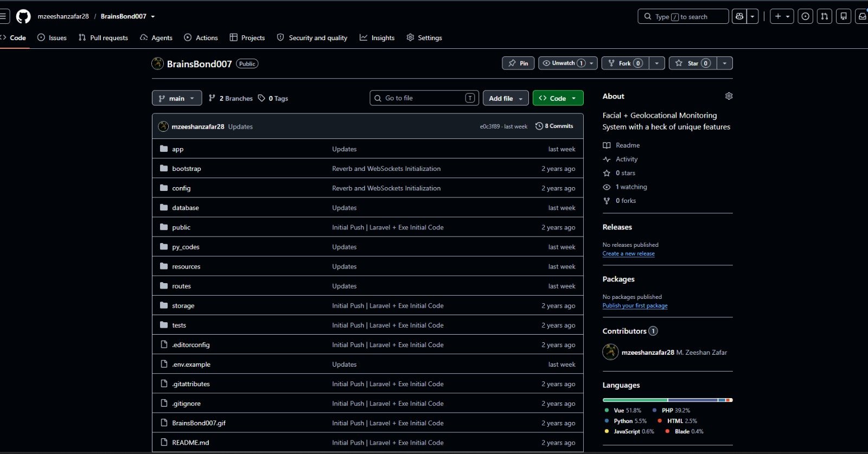Open the BrainsBond007.gif file name
The height and width of the screenshot is (454, 868).
point(199,423)
